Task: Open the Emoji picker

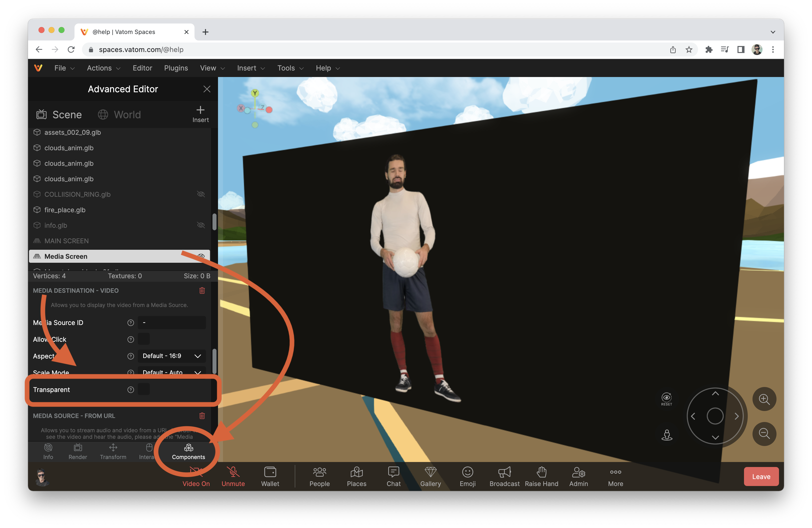Action: pos(467,476)
